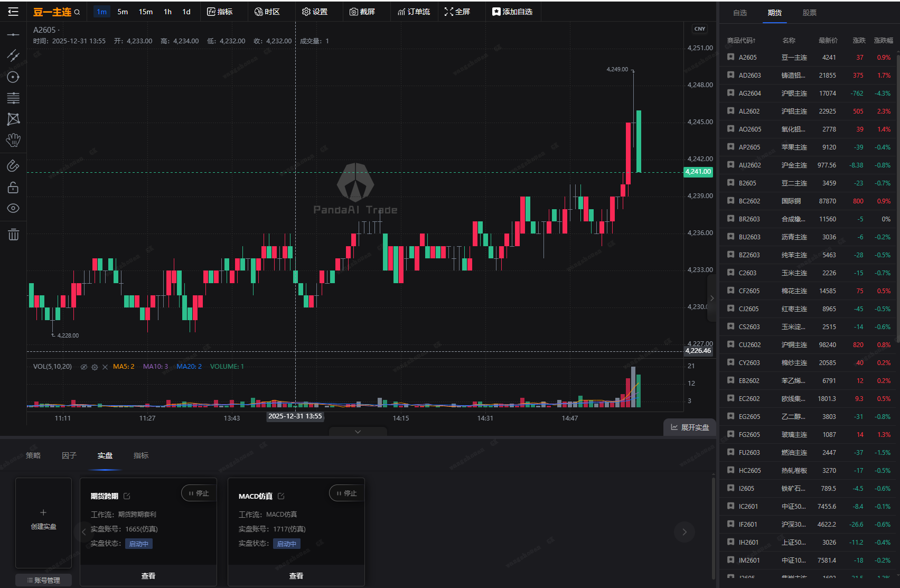Switch to the 1h timeframe
Screen dimensions: 900x588
[167, 12]
